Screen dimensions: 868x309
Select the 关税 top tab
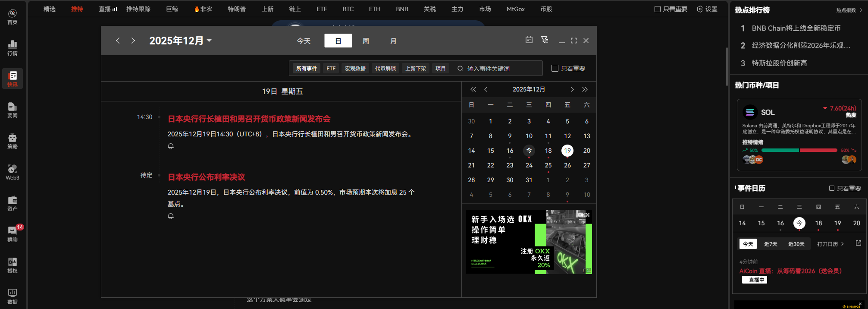(430, 9)
